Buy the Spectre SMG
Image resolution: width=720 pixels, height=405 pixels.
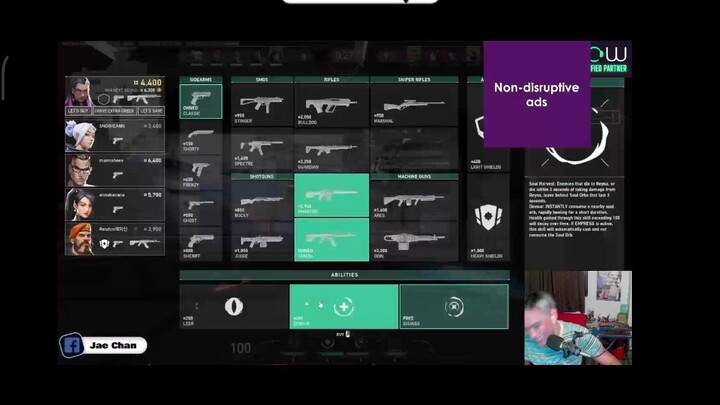262,149
